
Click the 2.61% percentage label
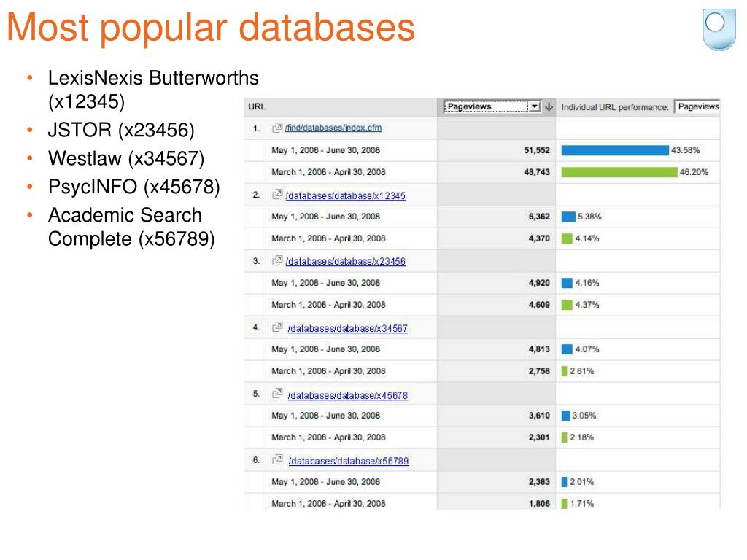(581, 371)
